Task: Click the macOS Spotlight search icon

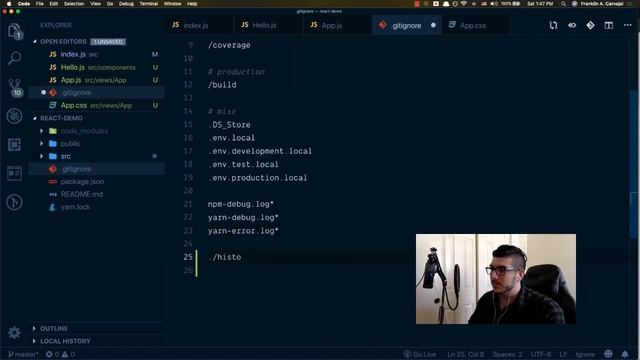Action: 563,4
